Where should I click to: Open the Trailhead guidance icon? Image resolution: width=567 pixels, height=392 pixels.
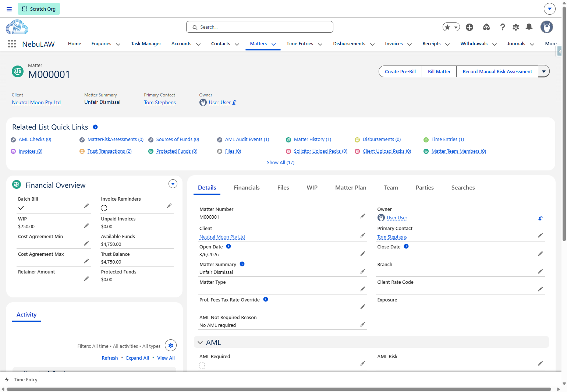(x=486, y=27)
